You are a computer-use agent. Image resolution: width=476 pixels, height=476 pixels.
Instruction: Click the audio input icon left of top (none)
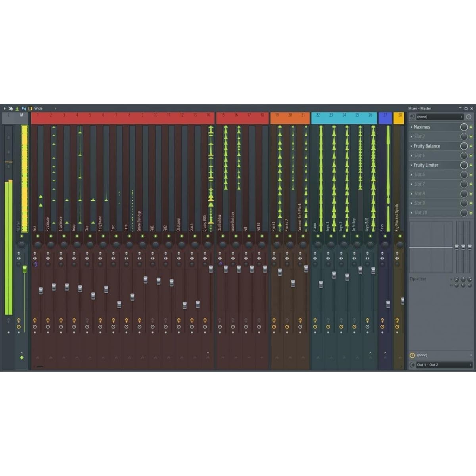click(x=412, y=117)
